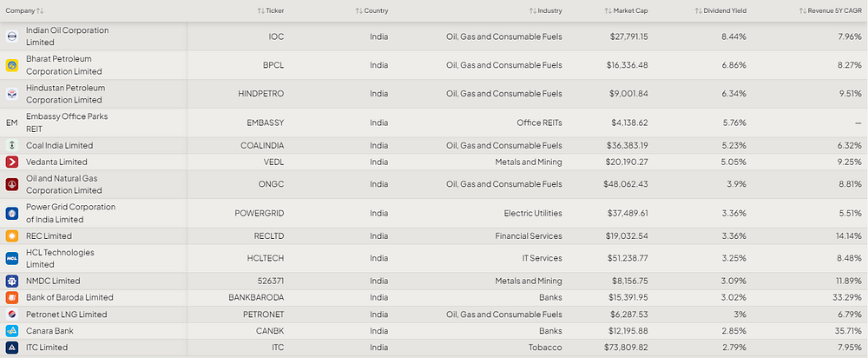The image size is (868, 358).
Task: Click the ONGC company logo icon
Action: 11,184
